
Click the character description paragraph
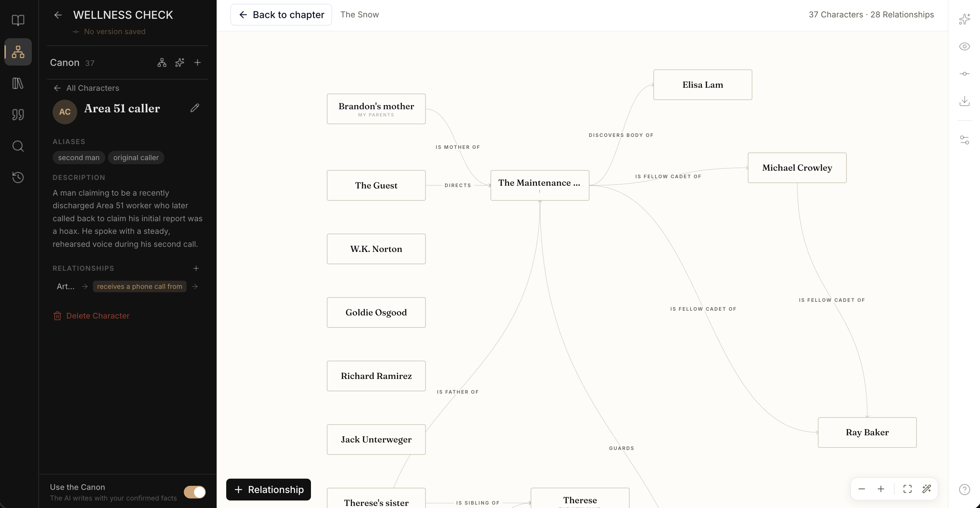pyautogui.click(x=128, y=218)
